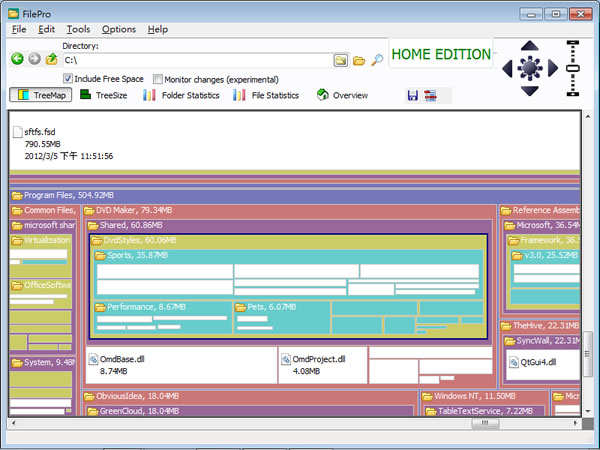Image resolution: width=600 pixels, height=450 pixels.
Task: Select 'TableTextService, 7.22MB' folder label
Action: (486, 411)
